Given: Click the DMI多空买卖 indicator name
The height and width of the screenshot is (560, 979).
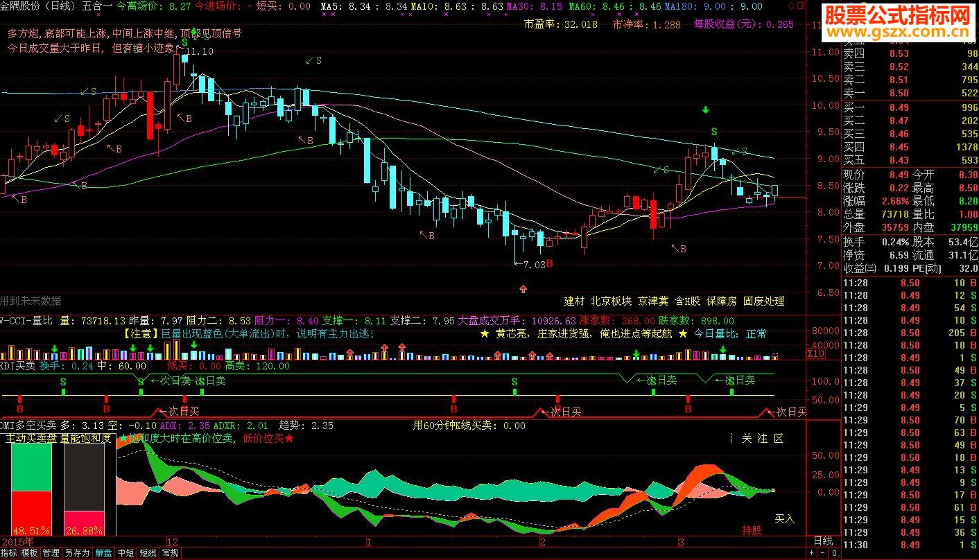Looking at the screenshot, I should [28, 426].
